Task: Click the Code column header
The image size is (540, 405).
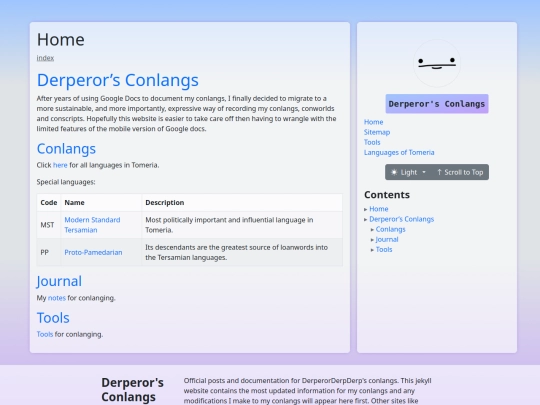Action: tap(49, 202)
